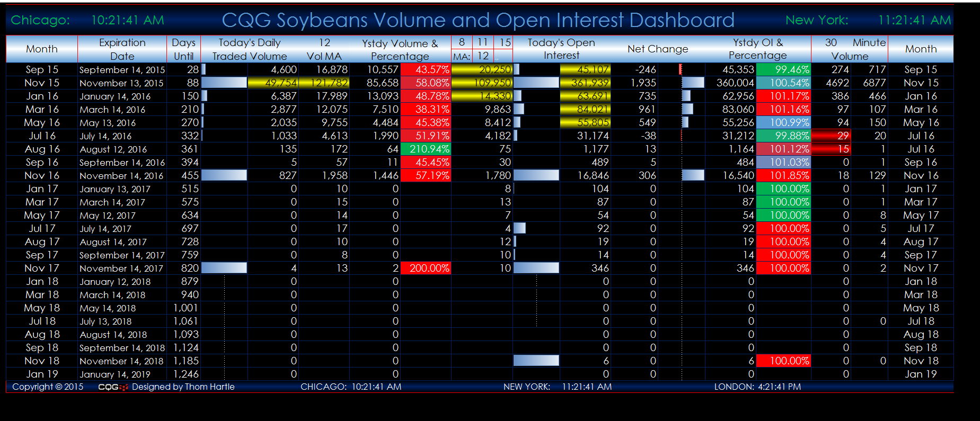Image resolution: width=980 pixels, height=421 pixels.
Task: Click the Expiration Date column header
Action: (x=122, y=49)
